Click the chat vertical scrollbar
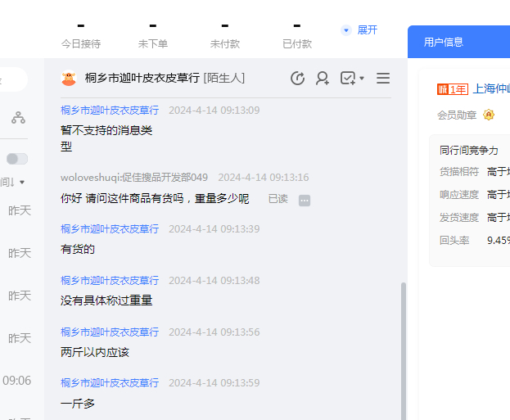 (402, 344)
